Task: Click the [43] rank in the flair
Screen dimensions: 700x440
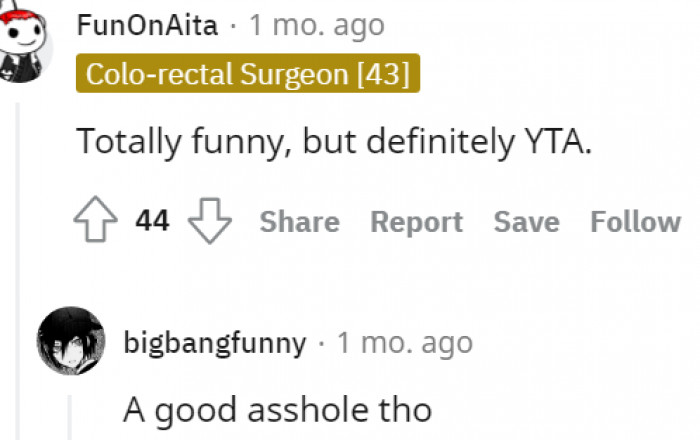Action: [x=388, y=75]
